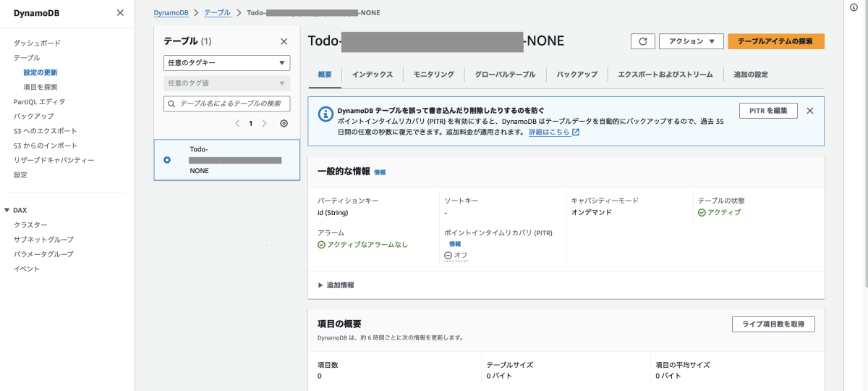This screenshot has width=868, height=391.
Task: Open 任意のタグキー dropdown
Action: point(226,63)
